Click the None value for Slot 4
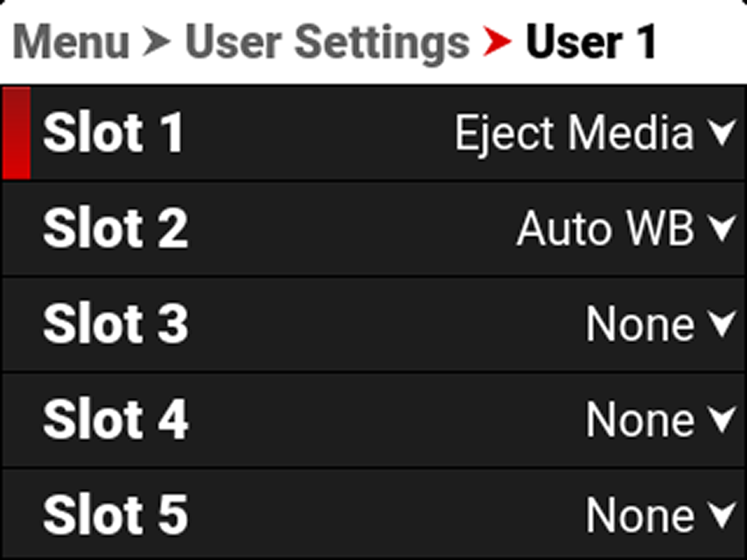The image size is (747, 560). pyautogui.click(x=640, y=420)
